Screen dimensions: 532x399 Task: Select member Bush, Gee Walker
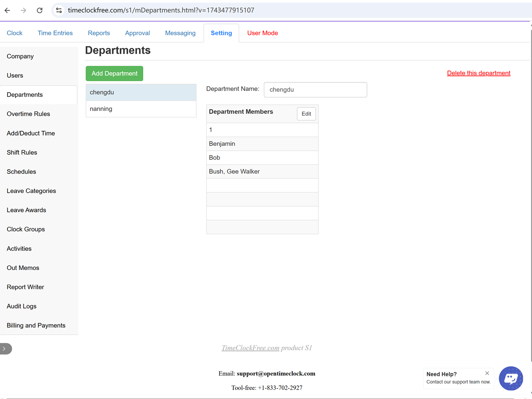(x=262, y=172)
